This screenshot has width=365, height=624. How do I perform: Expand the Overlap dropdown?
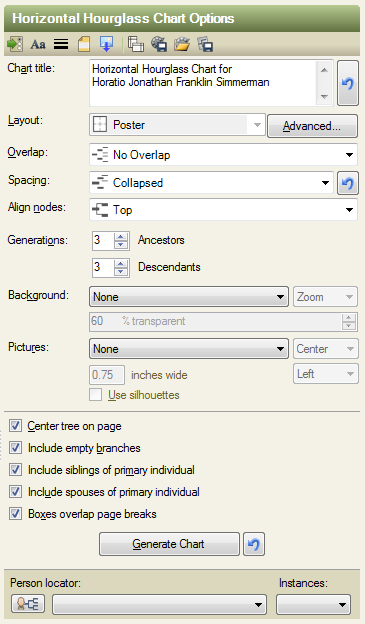223,154
